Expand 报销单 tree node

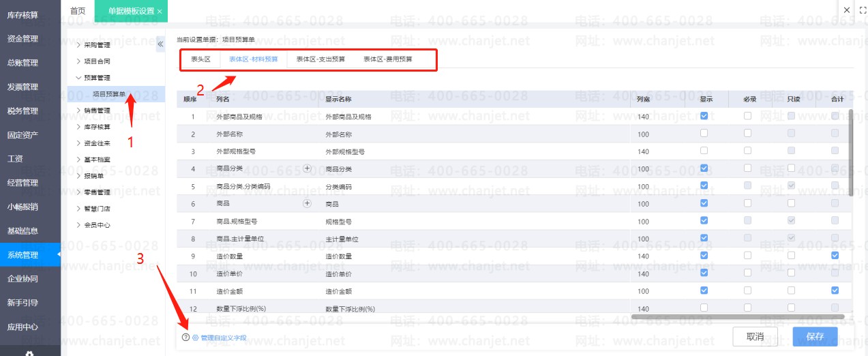click(78, 176)
